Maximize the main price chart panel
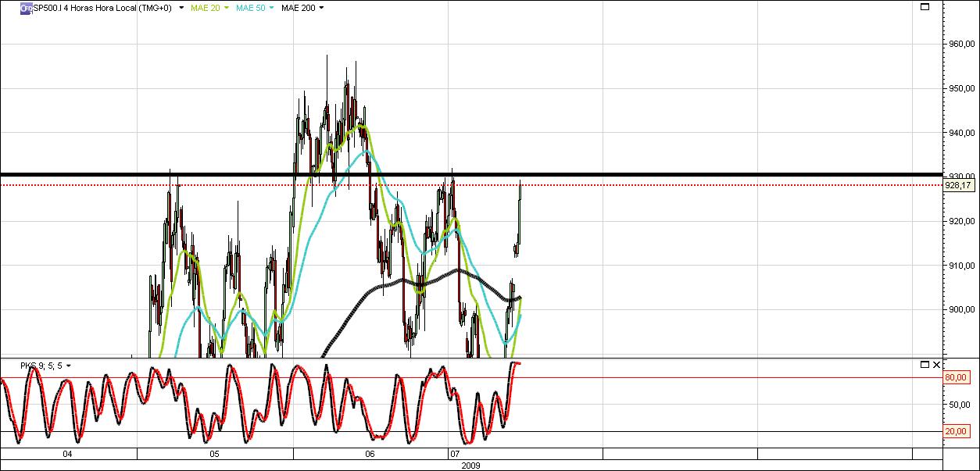This screenshot has height=471, width=980. [925, 7]
